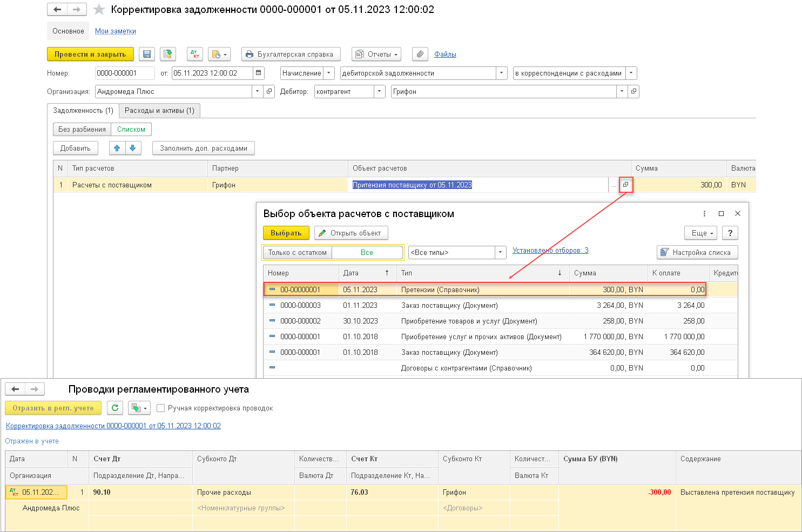Open the postings export icon dropdown
The height and width of the screenshot is (532, 802).
[139, 408]
